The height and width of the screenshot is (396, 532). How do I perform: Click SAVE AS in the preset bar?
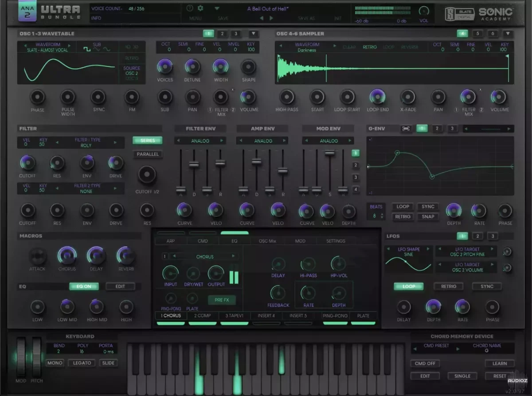[306, 18]
